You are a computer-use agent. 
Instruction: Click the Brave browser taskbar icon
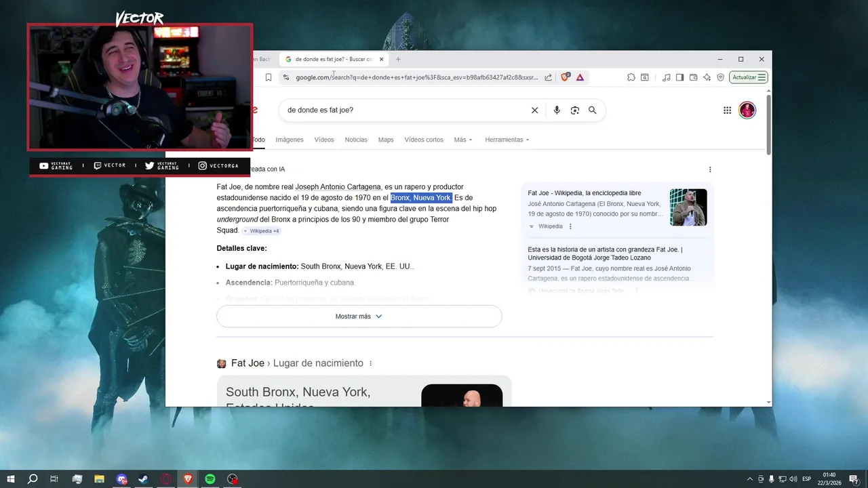coord(188,479)
